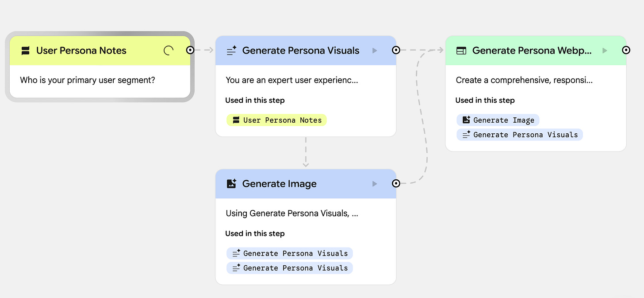Click the loading spinner on User Persona Notes

(169, 50)
